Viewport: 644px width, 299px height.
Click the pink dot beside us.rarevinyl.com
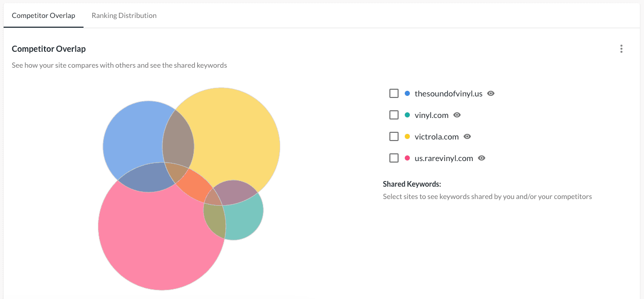coord(406,158)
